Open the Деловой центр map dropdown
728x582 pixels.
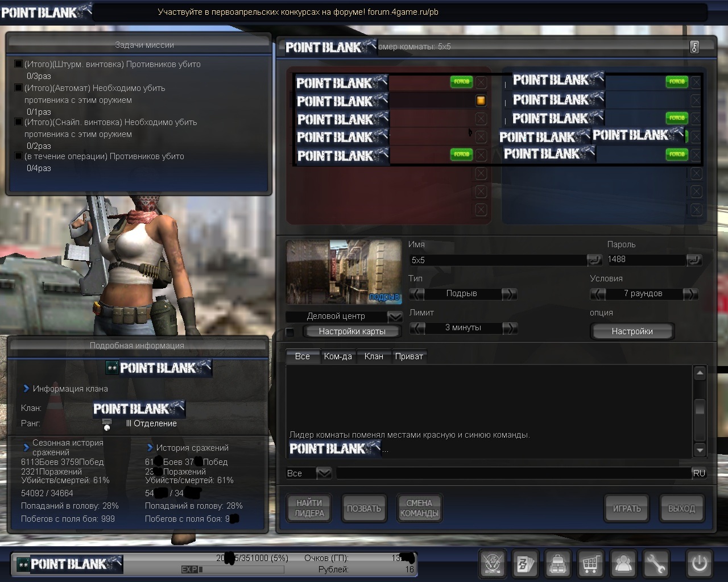395,317
